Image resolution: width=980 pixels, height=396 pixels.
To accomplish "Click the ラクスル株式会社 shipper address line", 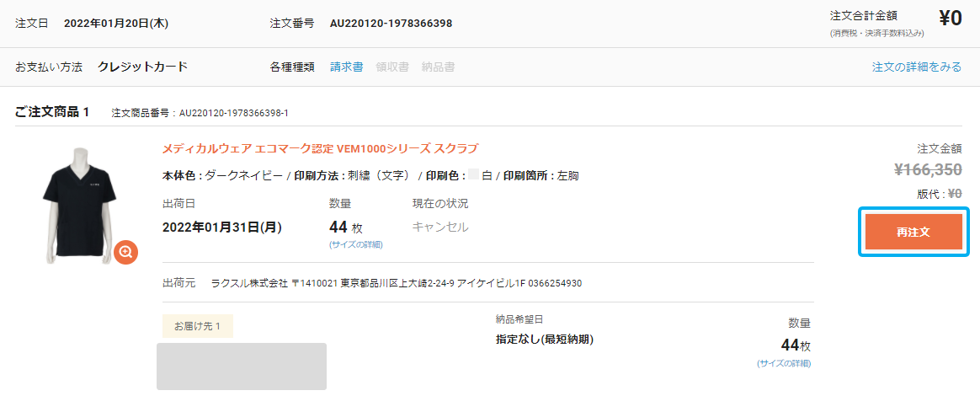I will (x=396, y=283).
